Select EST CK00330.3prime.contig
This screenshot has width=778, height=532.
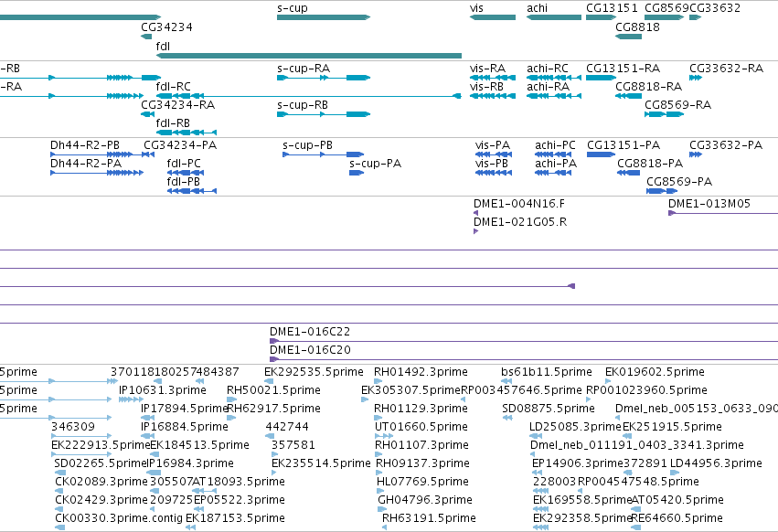[60, 527]
